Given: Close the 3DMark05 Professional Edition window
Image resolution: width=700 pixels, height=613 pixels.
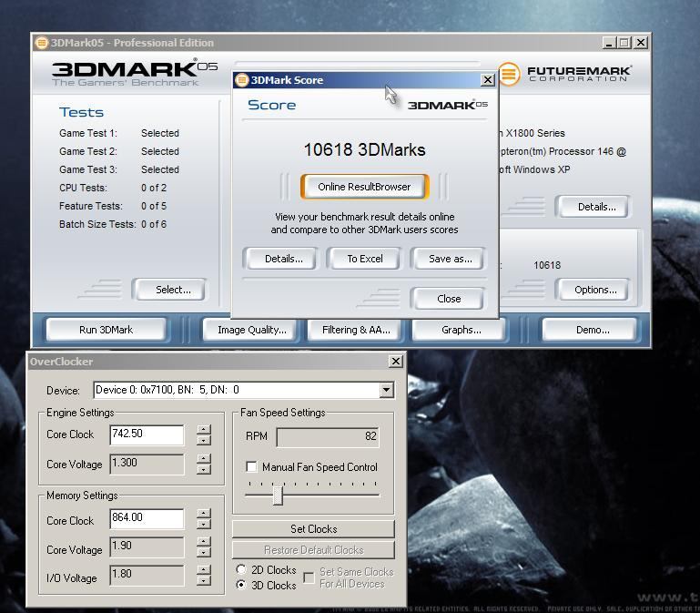Looking at the screenshot, I should 641,43.
